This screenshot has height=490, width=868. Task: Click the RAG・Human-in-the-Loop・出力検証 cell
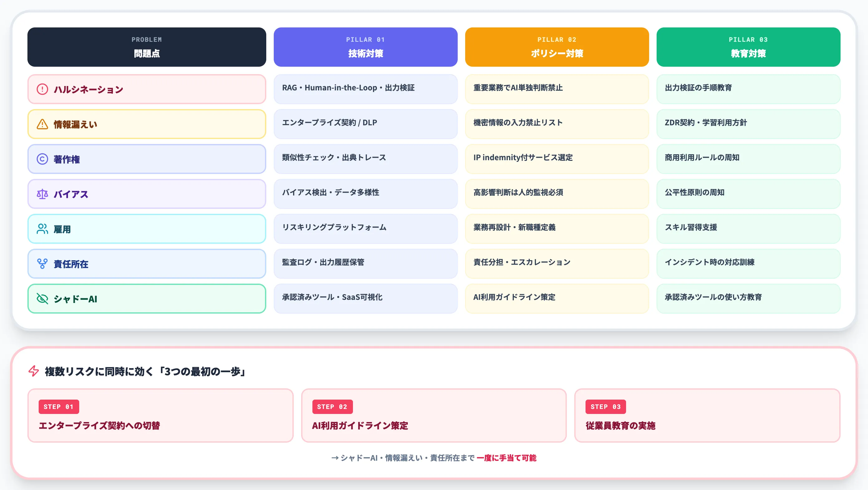click(366, 89)
